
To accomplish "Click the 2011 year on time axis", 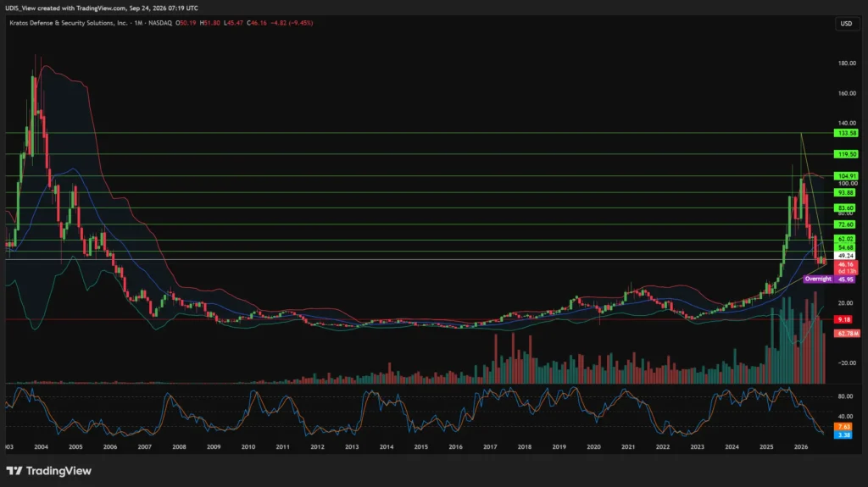I will pos(283,447).
